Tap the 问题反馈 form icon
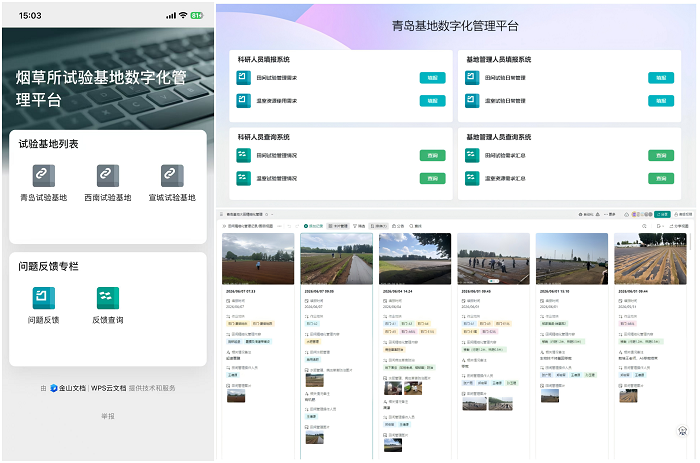The width and height of the screenshot is (700, 463). 44,298
